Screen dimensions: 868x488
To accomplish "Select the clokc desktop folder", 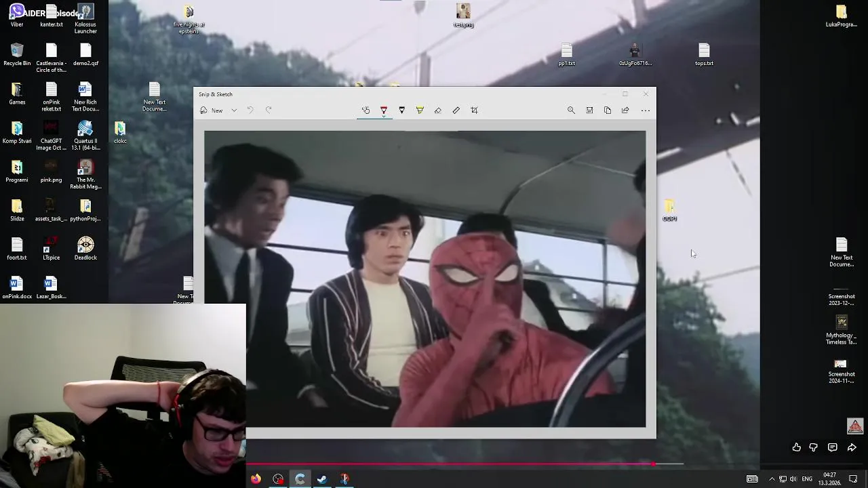I will click(120, 133).
